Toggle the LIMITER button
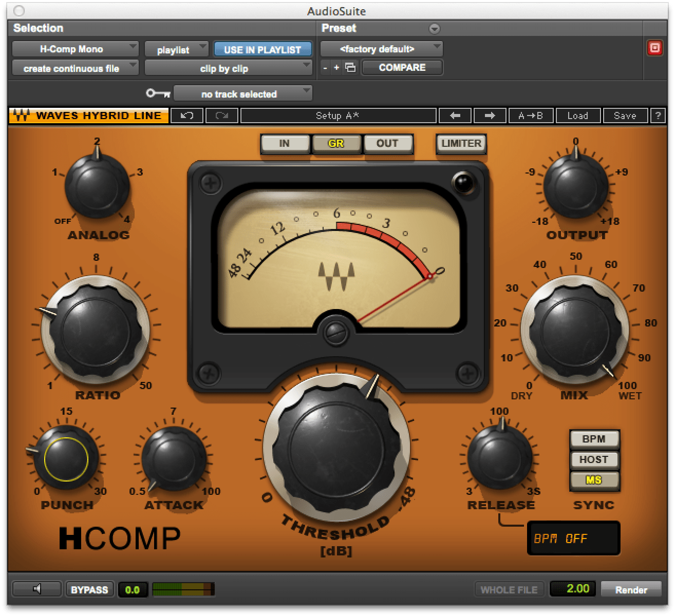The height and width of the screenshot is (616, 675). 461,144
